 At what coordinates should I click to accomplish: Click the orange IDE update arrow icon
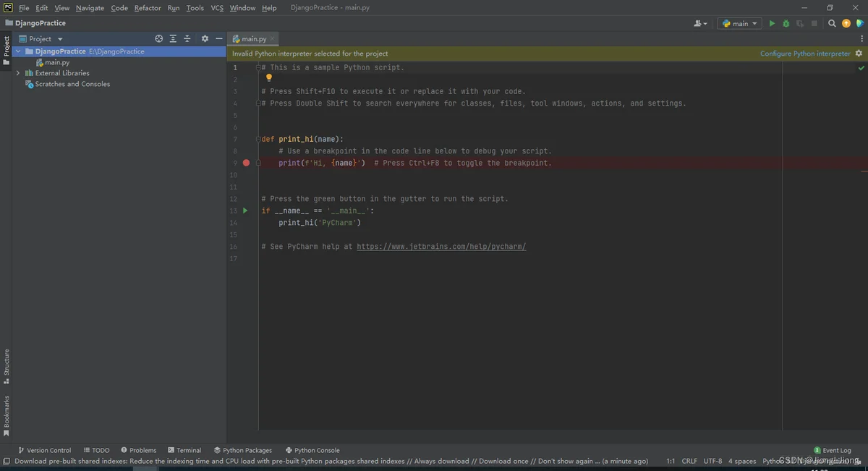coord(846,23)
